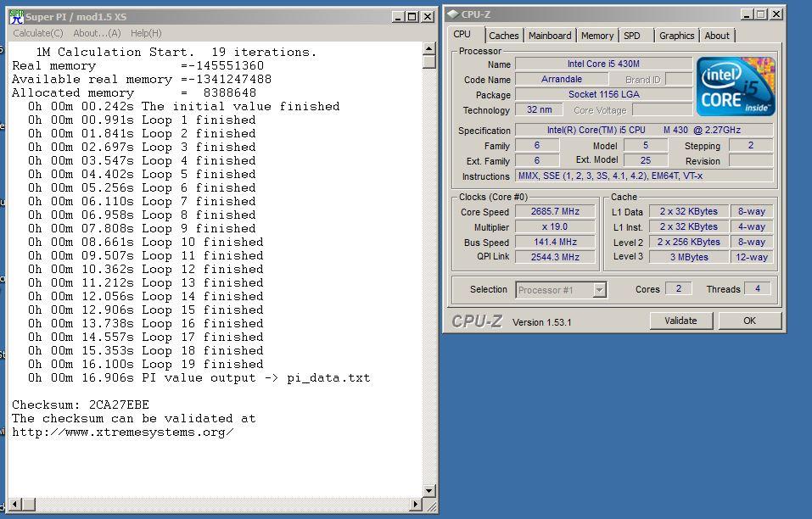Click the Level 3 value '3 MBytes'
Image resolution: width=812 pixels, height=519 pixels.
[x=688, y=257]
